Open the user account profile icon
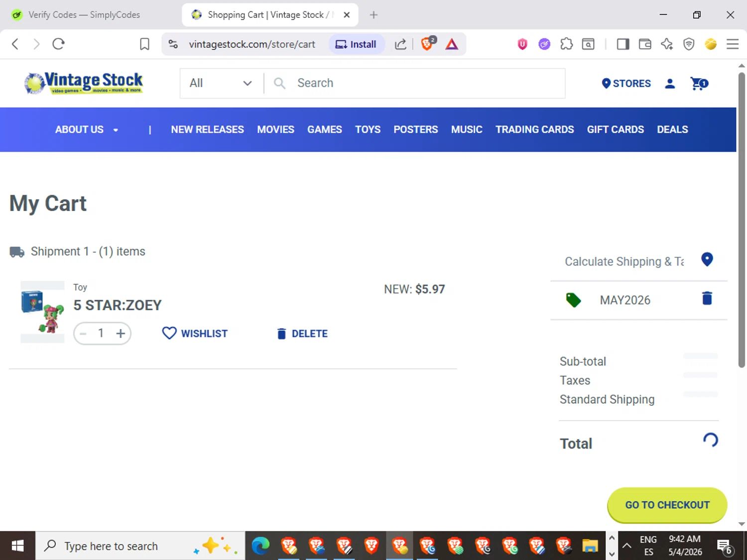The width and height of the screenshot is (747, 560). tap(670, 83)
